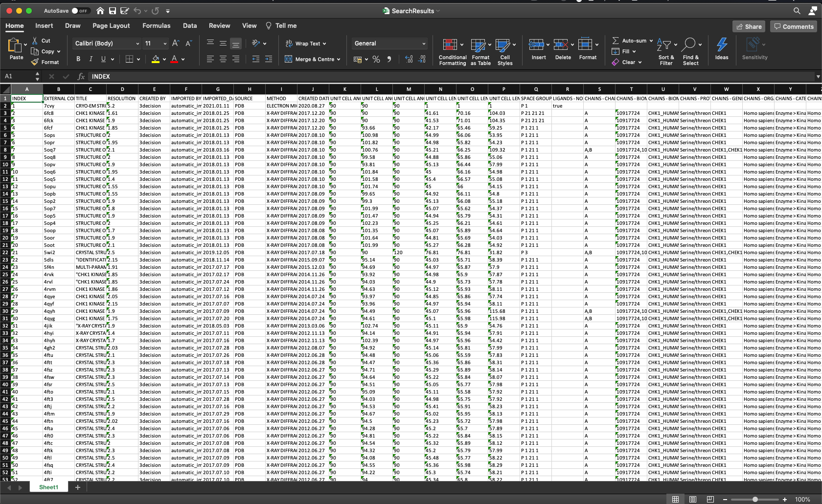Increase the cell indent

coord(268,59)
